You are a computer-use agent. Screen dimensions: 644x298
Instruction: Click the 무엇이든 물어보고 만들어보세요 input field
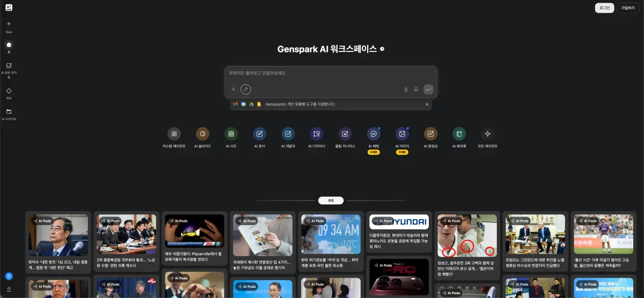coord(330,73)
